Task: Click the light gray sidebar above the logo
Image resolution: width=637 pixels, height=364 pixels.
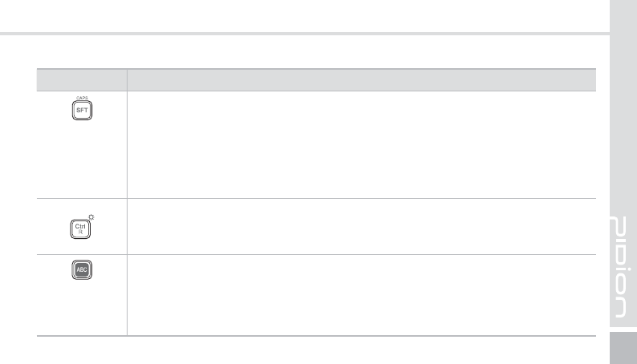Action: 623,104
